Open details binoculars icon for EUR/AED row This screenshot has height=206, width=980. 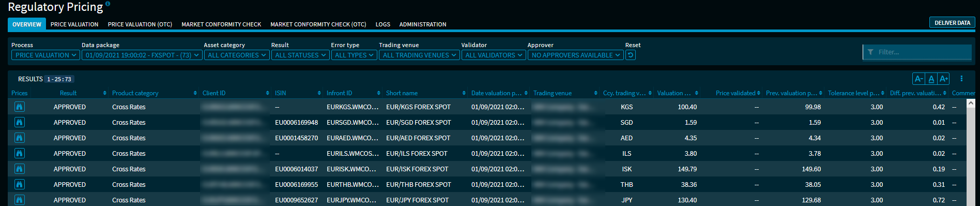(x=19, y=138)
